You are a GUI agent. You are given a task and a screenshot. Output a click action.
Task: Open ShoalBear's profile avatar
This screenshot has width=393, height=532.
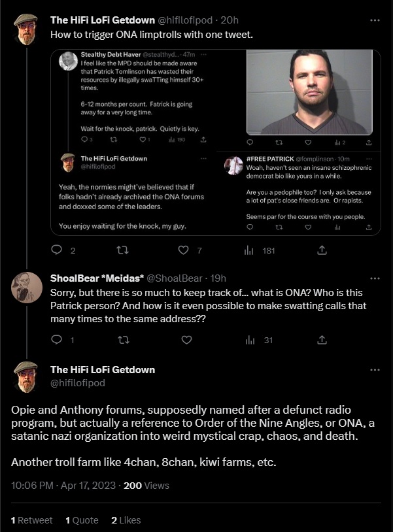coord(27,287)
